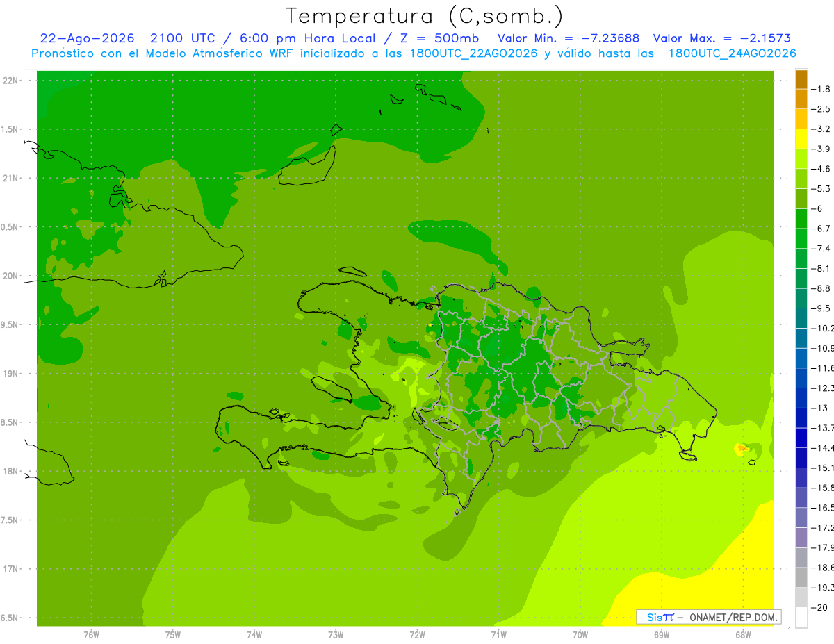This screenshot has height=644, width=834.
Task: Click the brown-orange top swatch of the colorbar
Action: (x=801, y=79)
